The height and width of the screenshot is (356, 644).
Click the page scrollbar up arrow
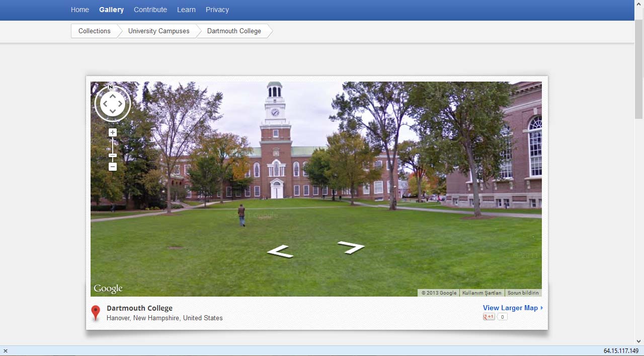point(639,4)
